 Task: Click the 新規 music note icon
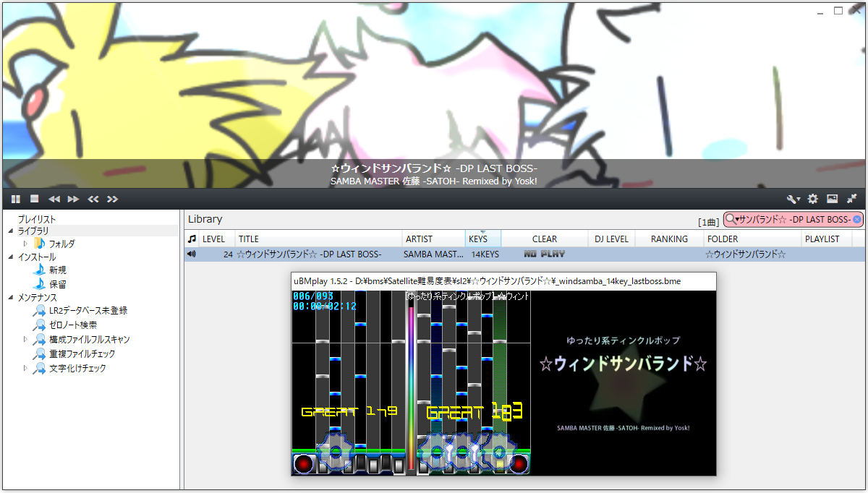click(39, 270)
